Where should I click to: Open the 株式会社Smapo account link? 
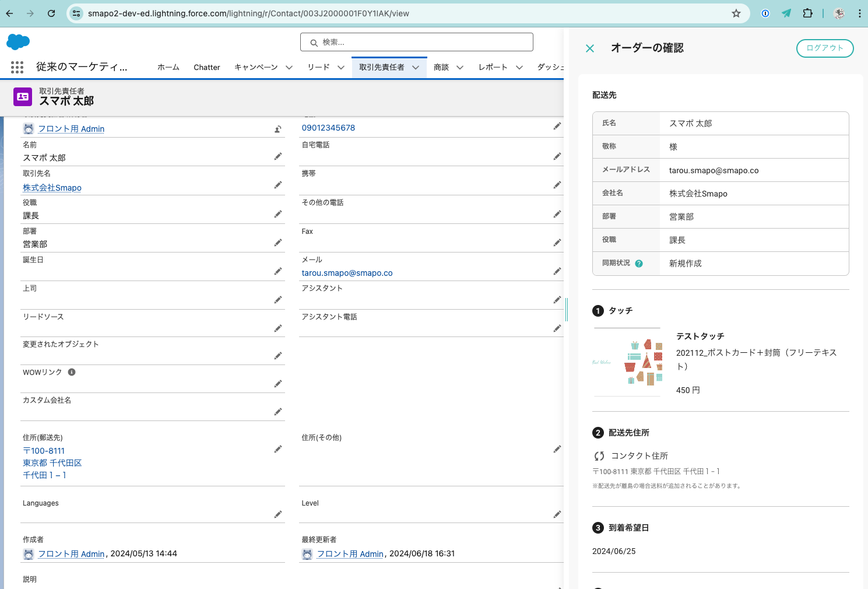point(52,188)
